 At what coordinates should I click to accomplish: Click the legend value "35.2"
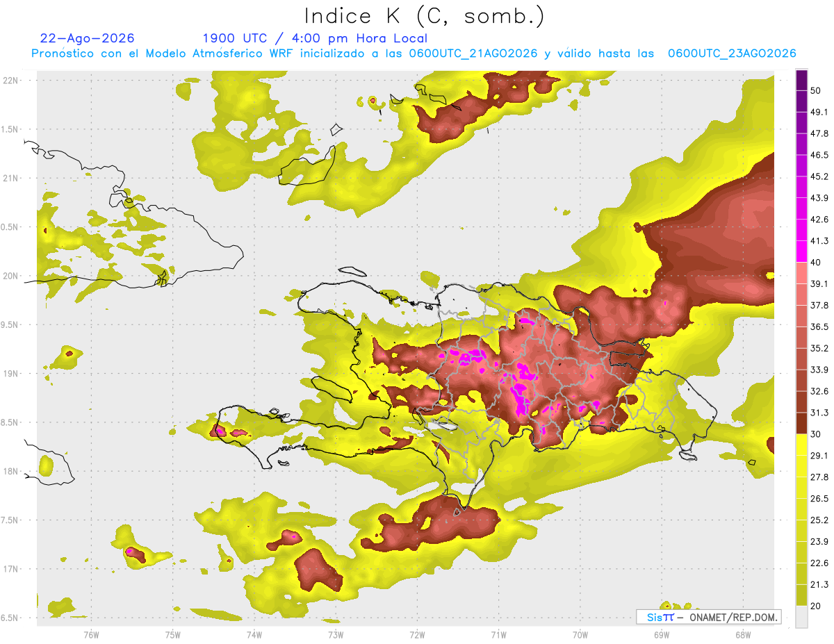[x=819, y=348]
